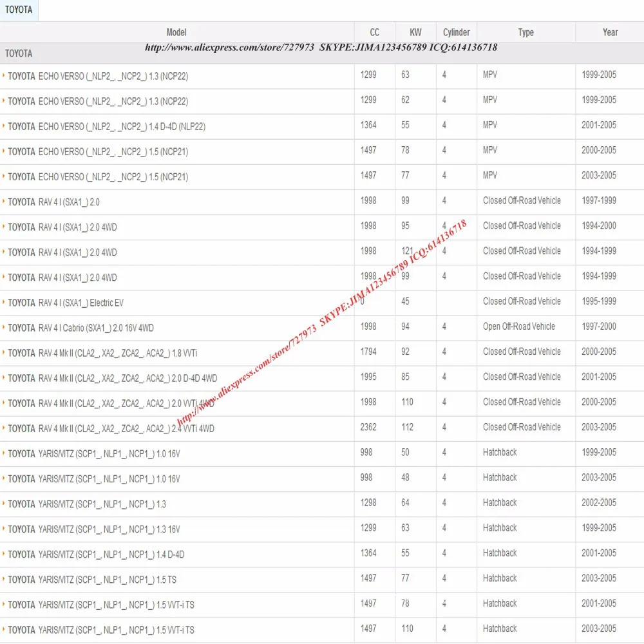Select Hatchback type in YARIS/VITZ 1.5 TS row
The image size is (644, 644).
coord(500,578)
